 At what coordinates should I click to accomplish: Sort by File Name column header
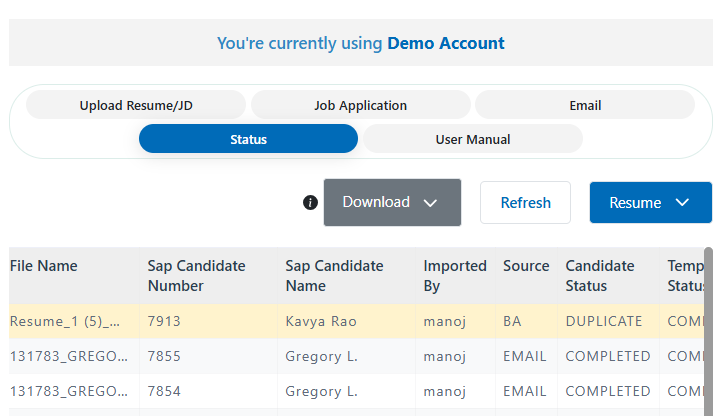(x=44, y=266)
